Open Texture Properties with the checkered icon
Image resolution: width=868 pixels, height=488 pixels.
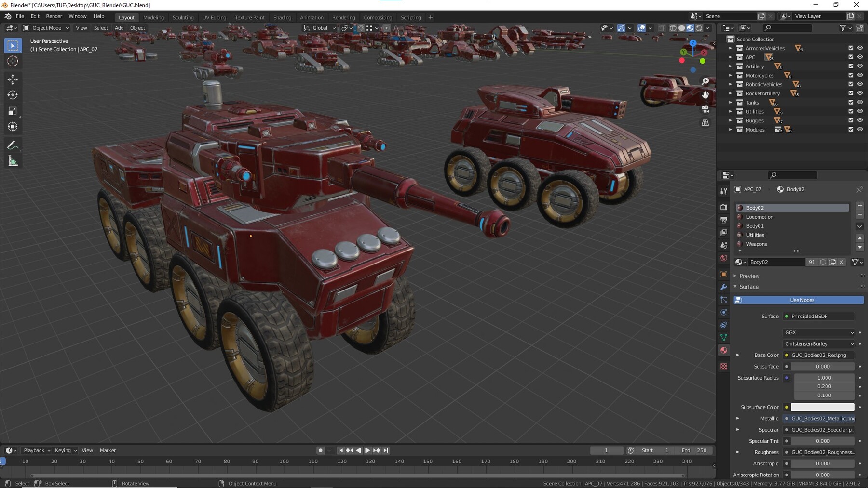click(723, 366)
